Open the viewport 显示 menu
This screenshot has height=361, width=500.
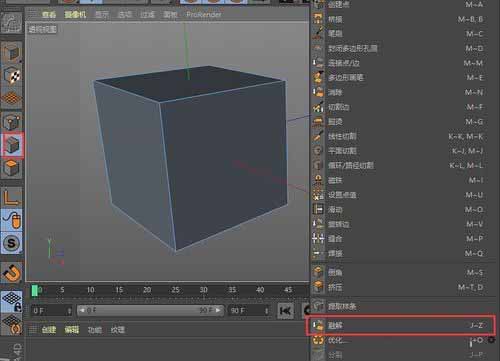coord(102,15)
